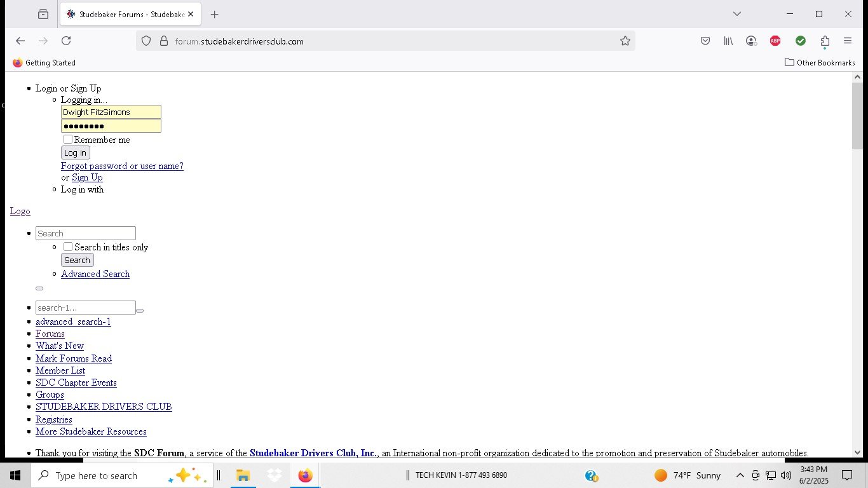Open the Extensions puzzle piece icon
This screenshot has height=488, width=868.
point(825,41)
